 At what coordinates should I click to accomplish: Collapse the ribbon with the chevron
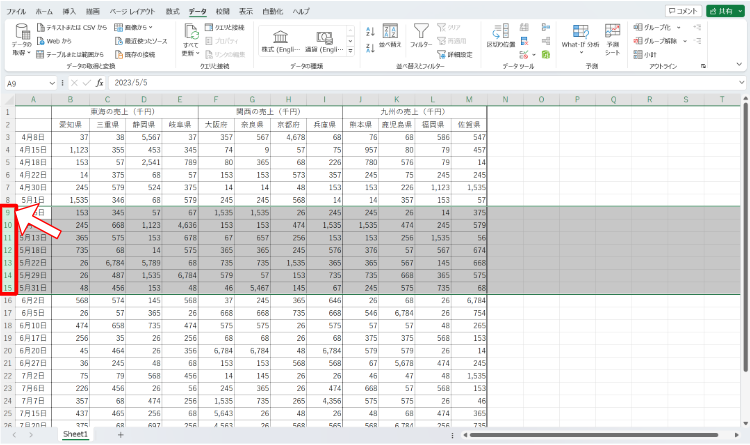click(x=737, y=65)
